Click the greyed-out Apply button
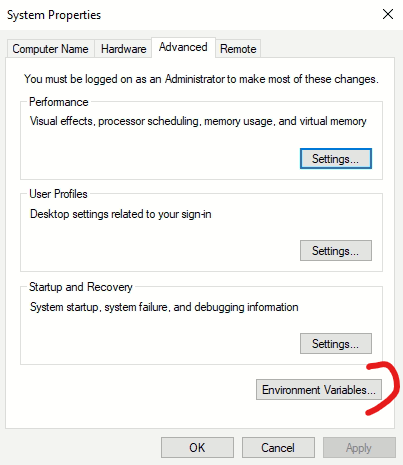Viewport: 403px width, 465px height. pyautogui.click(x=359, y=448)
